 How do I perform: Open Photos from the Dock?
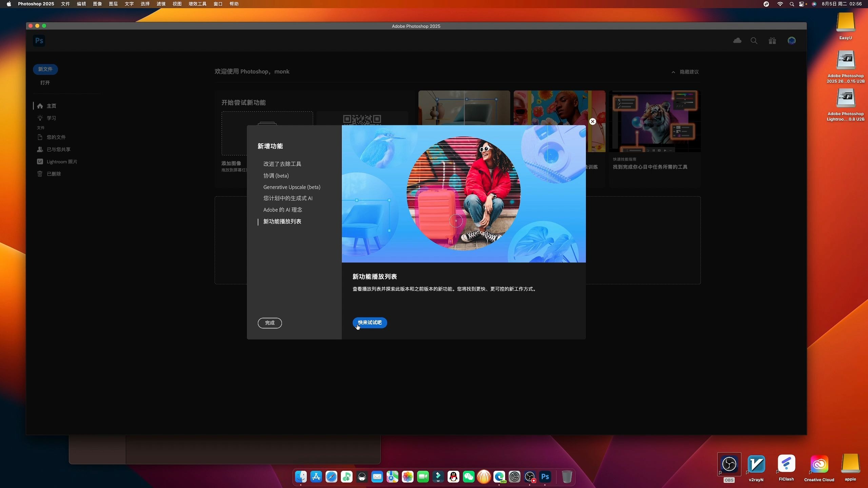[x=408, y=477]
